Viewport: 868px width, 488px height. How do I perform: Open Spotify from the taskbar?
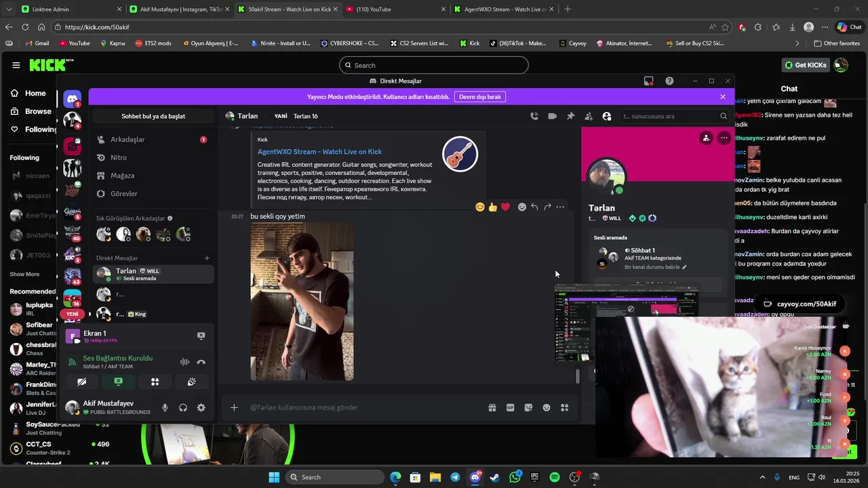click(555, 477)
